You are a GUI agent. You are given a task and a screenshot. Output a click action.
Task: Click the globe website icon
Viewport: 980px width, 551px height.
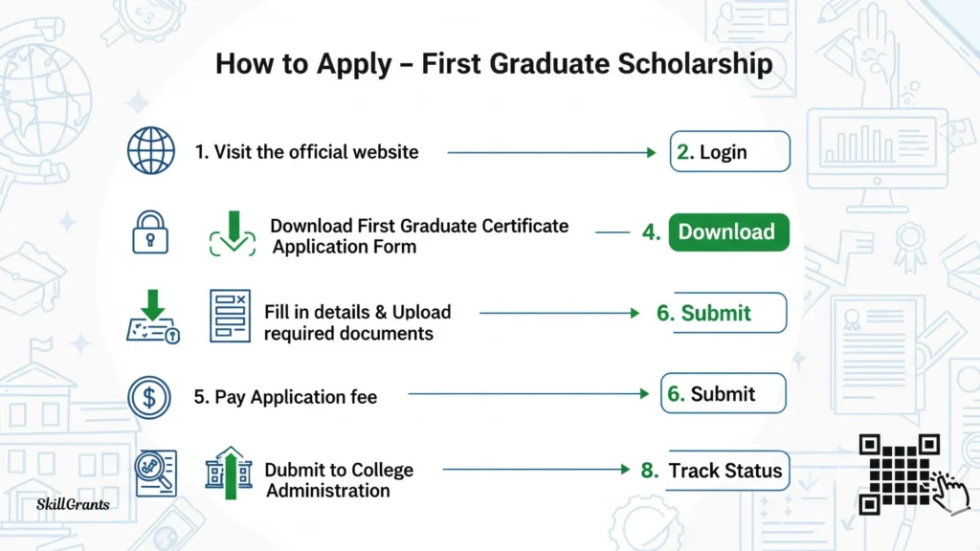[x=152, y=152]
